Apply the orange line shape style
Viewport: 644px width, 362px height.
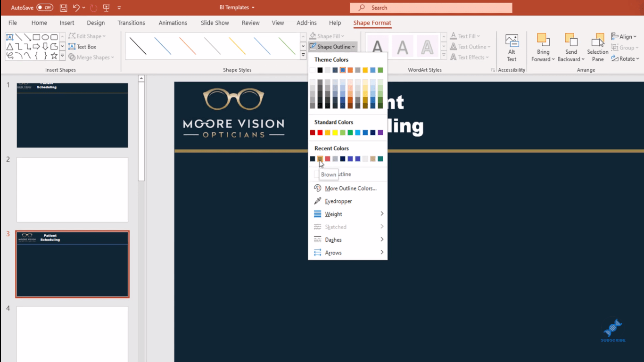(x=188, y=46)
